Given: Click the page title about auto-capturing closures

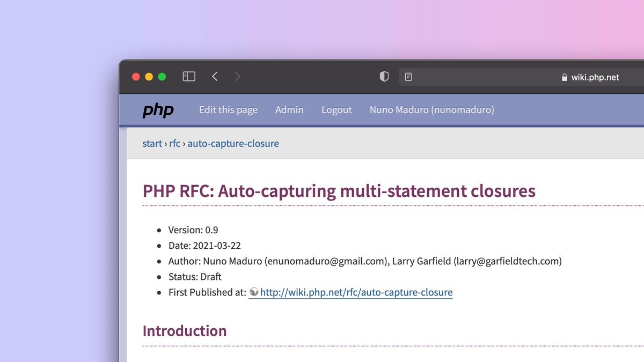Looking at the screenshot, I should 339,190.
